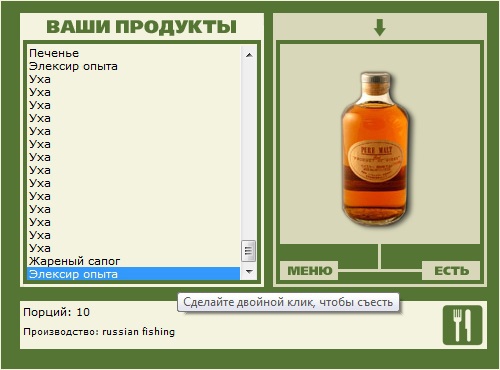This screenshot has width=500, height=370.
Task: Click the ЕСТЬ button
Action: click(x=451, y=271)
